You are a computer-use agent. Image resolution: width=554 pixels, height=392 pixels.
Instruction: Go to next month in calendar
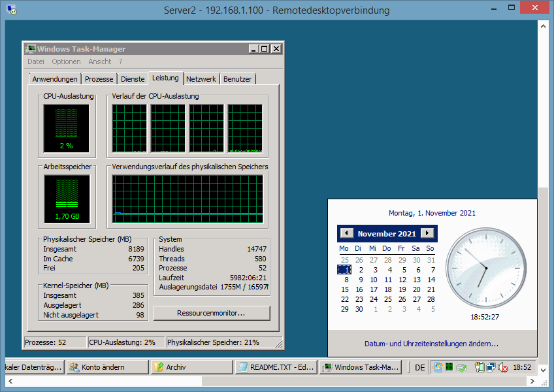427,233
